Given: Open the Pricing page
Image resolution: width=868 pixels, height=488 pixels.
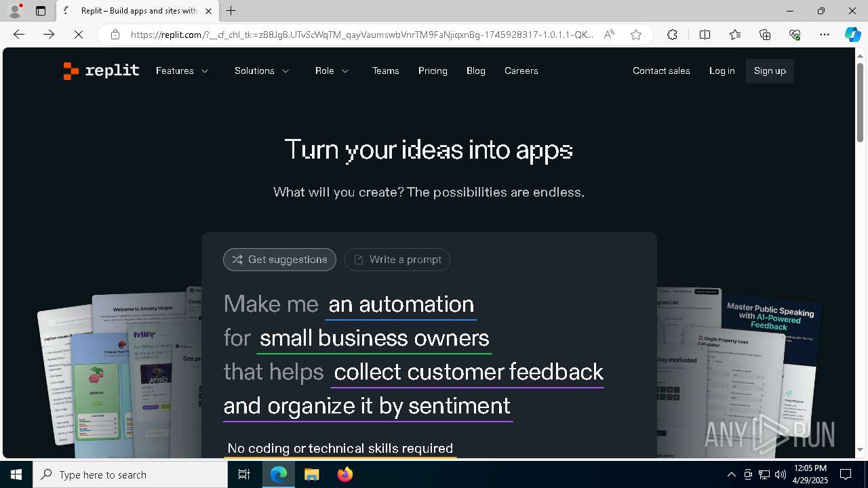Looking at the screenshot, I should tap(433, 70).
